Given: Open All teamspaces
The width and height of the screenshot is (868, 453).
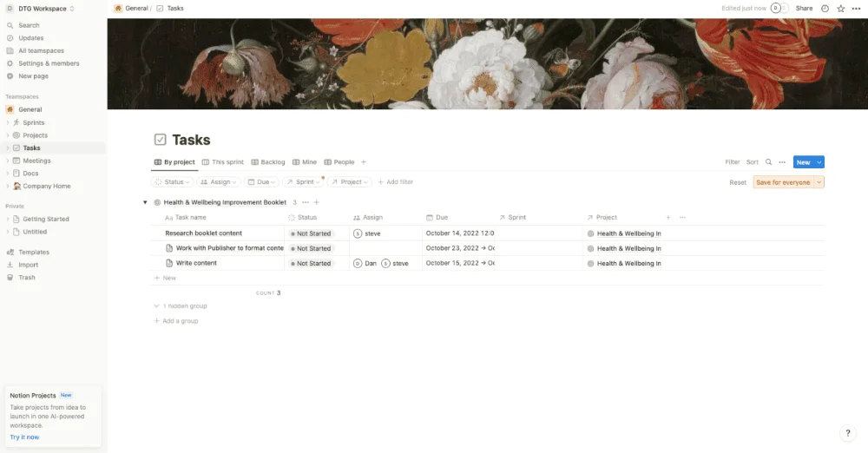Looking at the screenshot, I should tap(41, 51).
